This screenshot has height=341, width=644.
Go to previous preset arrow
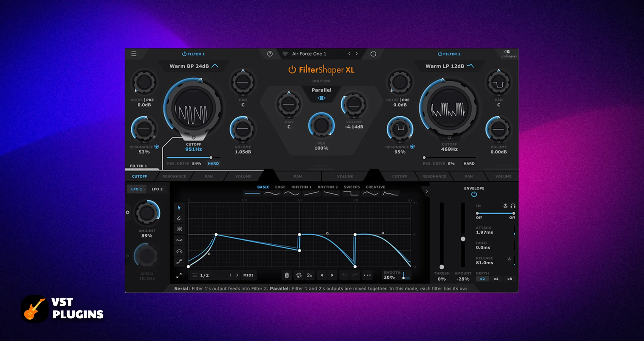349,54
